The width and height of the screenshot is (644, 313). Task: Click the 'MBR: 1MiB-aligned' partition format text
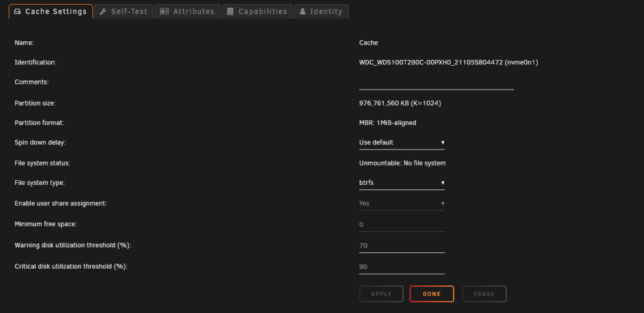coord(388,123)
